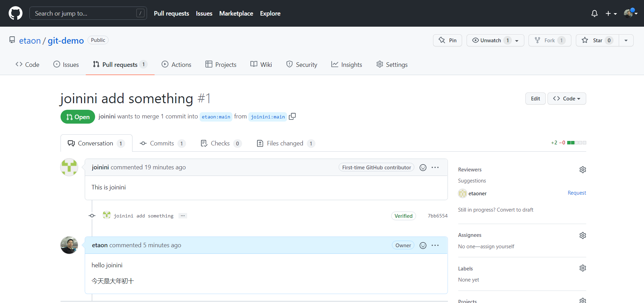Select the Conversation tab
The width and height of the screenshot is (644, 303).
(x=96, y=143)
